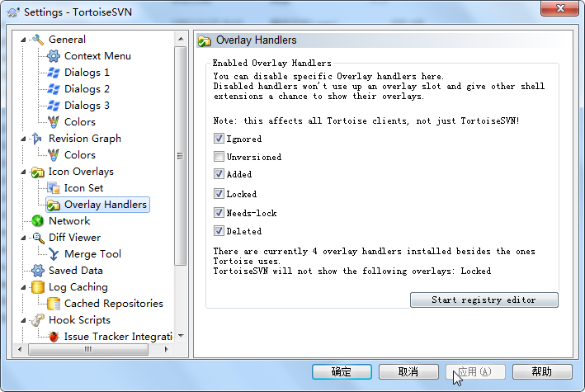Screen dimensions: 585x392
Task: Click the Saved Data gear icon
Action: [x=38, y=271]
